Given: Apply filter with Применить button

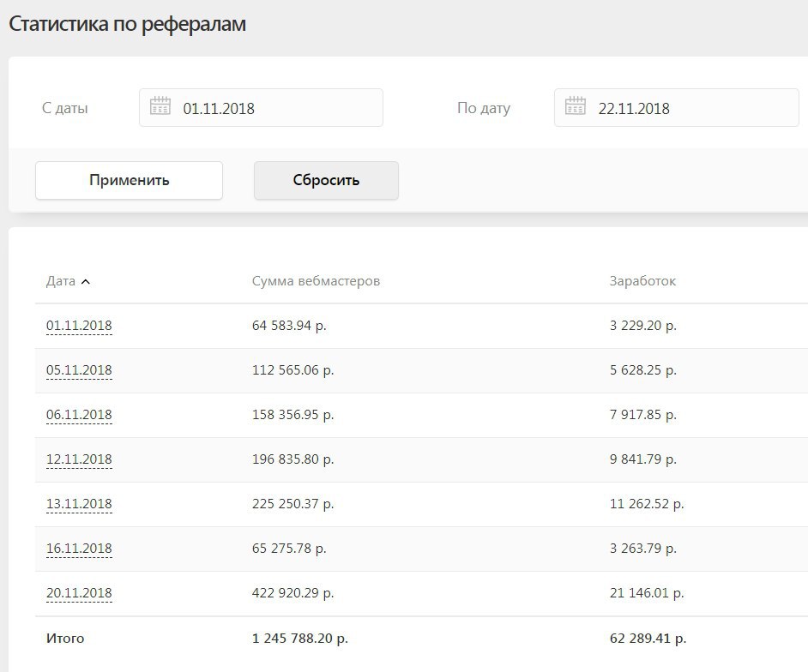Looking at the screenshot, I should coord(129,180).
